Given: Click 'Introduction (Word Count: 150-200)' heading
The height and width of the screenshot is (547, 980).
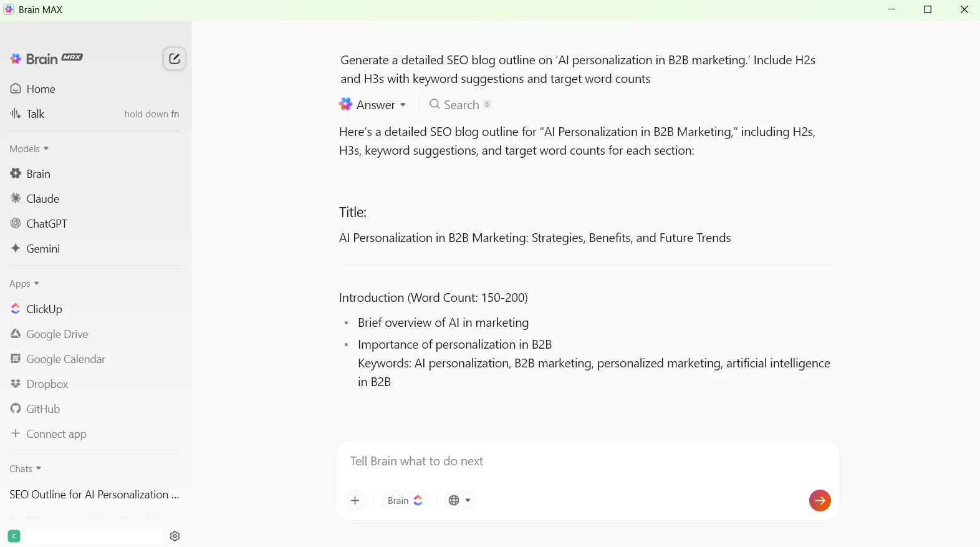Looking at the screenshot, I should (x=433, y=298).
